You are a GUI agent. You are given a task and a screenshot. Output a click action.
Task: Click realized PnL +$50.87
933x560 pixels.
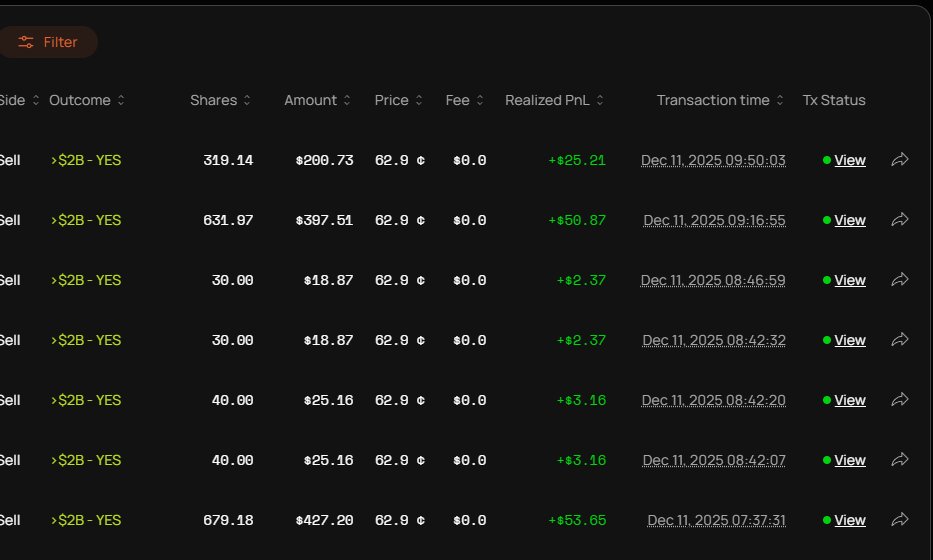(x=577, y=220)
